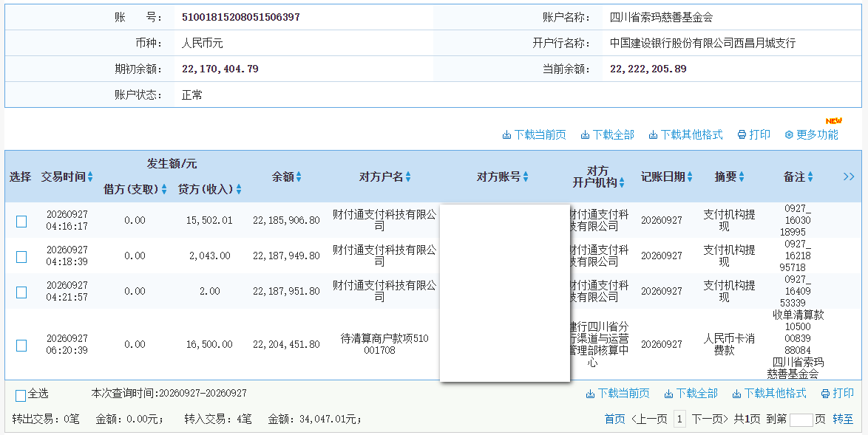
Task: Sort by summary (摘要) arrows
Action: [742, 177]
